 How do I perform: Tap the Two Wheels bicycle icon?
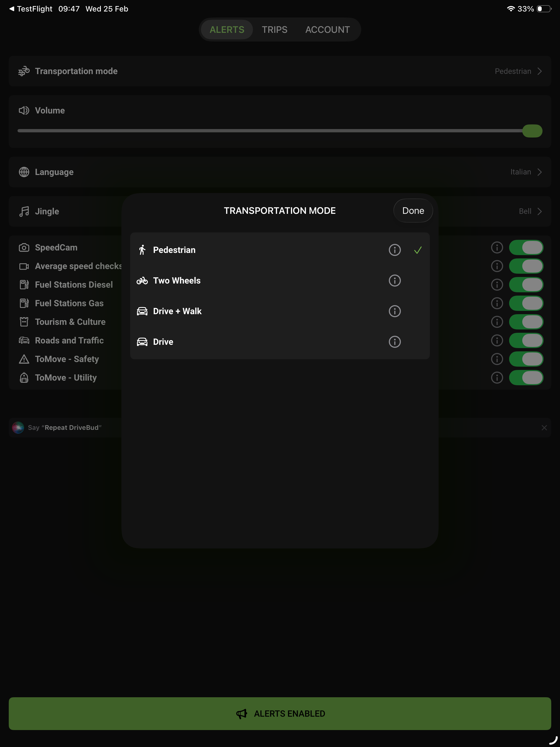142,281
